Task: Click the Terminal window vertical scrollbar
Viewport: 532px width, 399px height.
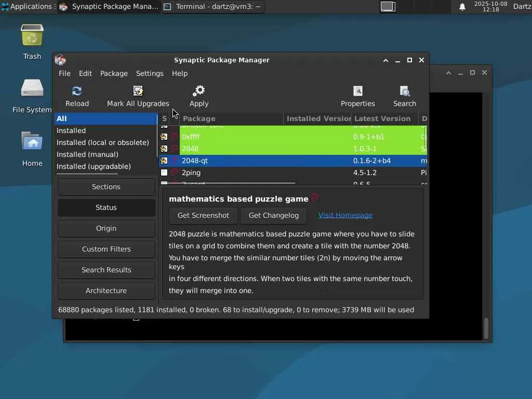Action: 486,328
